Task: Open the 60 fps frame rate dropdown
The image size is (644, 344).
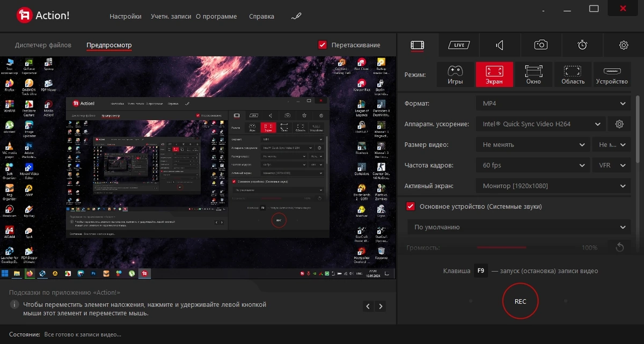Action: tap(533, 165)
